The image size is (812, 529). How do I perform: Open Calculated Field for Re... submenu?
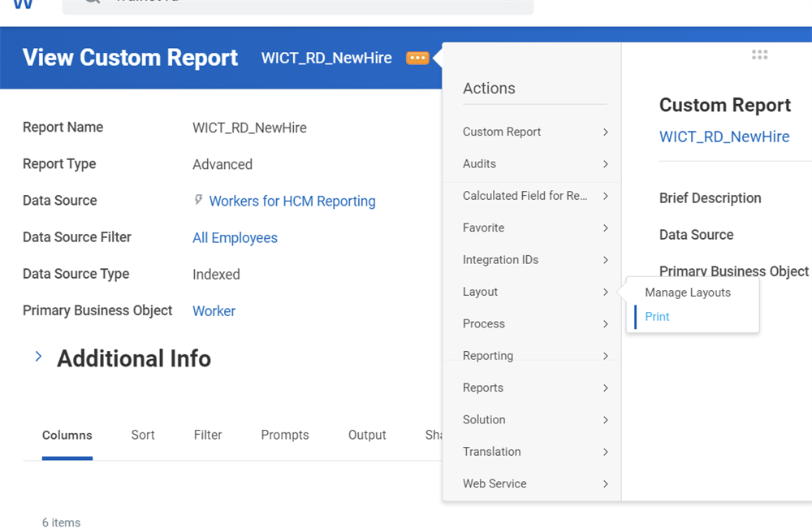[x=535, y=196]
